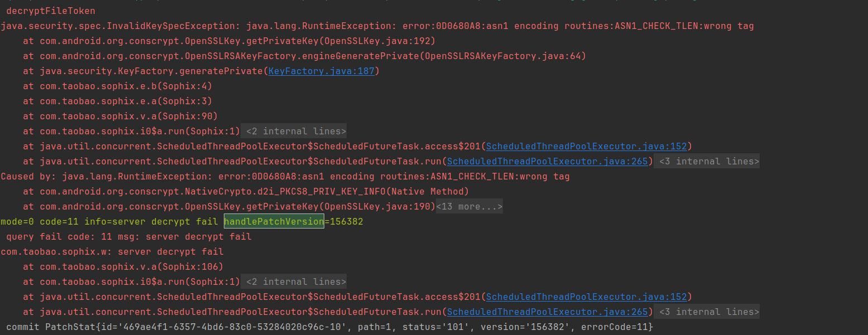Click the highlighted handlePatchVersion text

pos(274,221)
